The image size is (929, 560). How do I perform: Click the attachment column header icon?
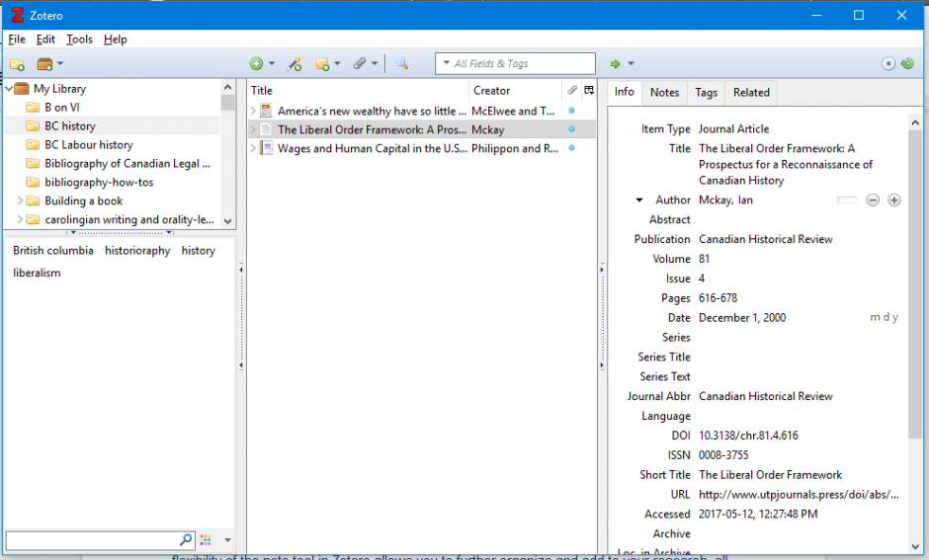(x=572, y=90)
